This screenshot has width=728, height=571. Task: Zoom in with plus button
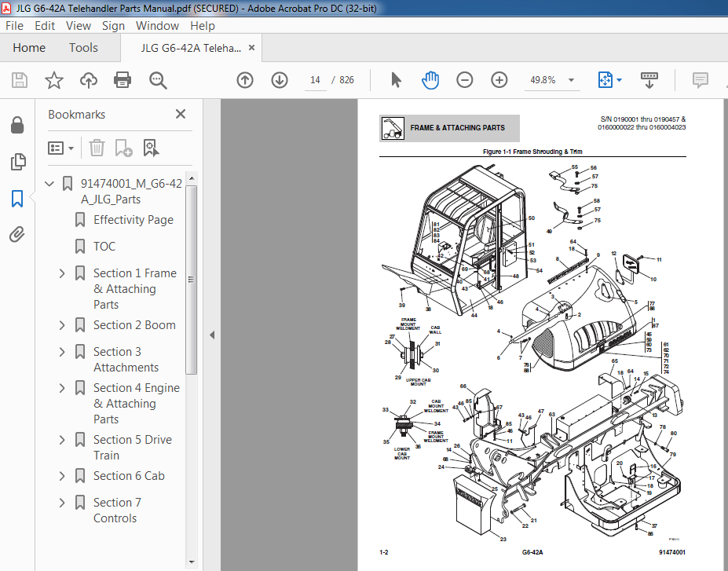point(499,80)
